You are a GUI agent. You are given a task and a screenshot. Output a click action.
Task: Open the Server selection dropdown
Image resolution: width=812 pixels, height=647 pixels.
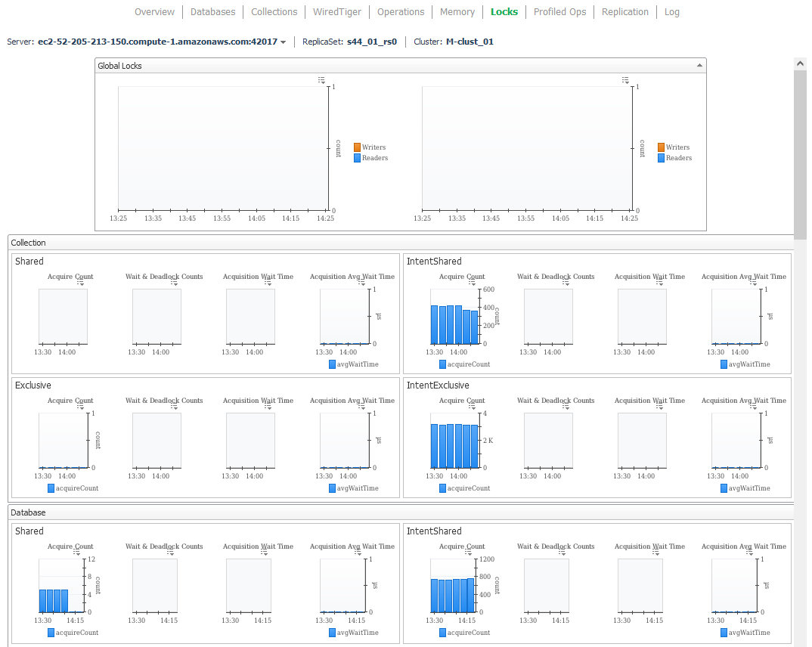point(284,42)
